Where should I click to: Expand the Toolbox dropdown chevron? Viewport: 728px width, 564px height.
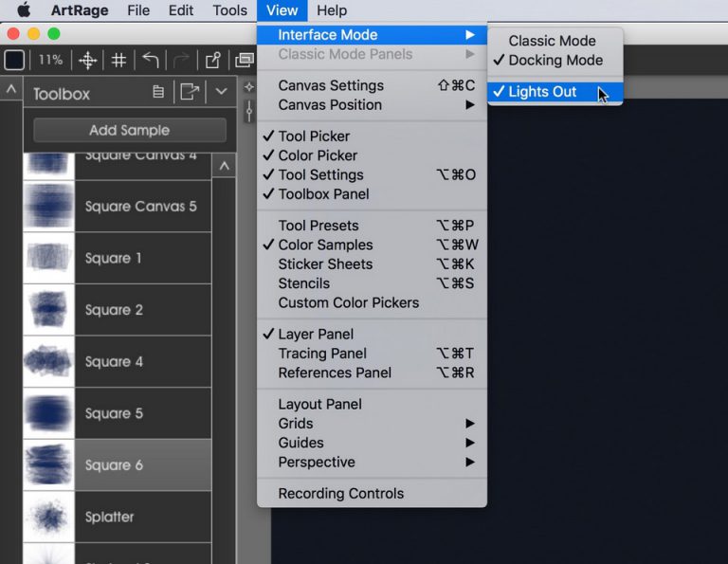point(222,91)
